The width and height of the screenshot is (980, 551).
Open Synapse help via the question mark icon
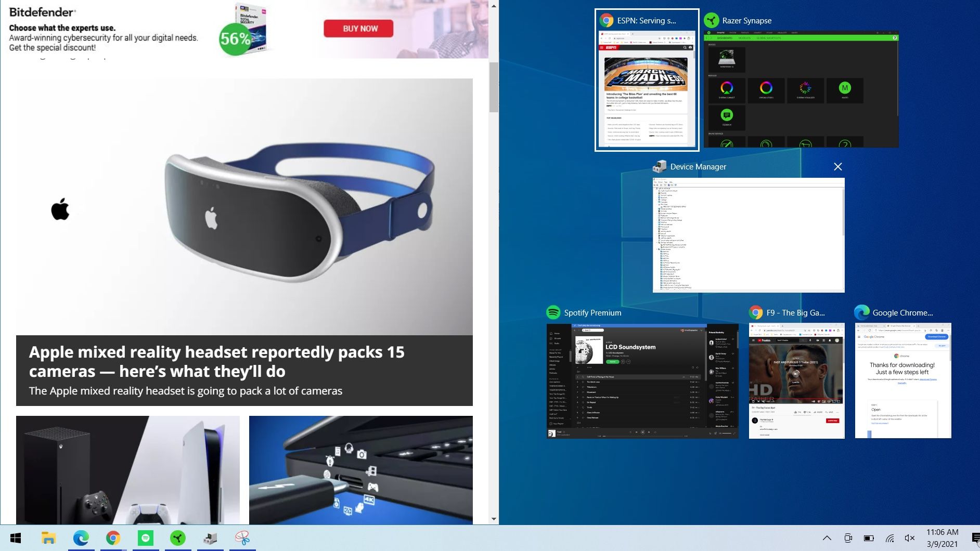[895, 38]
